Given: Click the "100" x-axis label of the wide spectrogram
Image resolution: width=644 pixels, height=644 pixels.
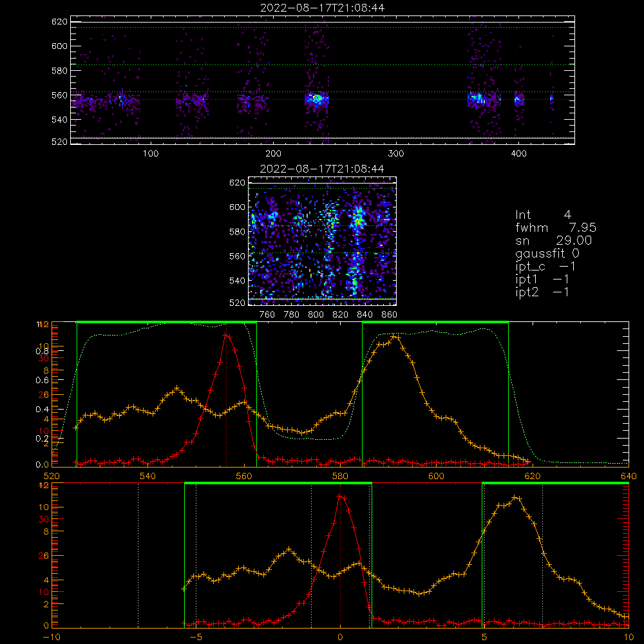Looking at the screenshot, I should click(151, 154).
